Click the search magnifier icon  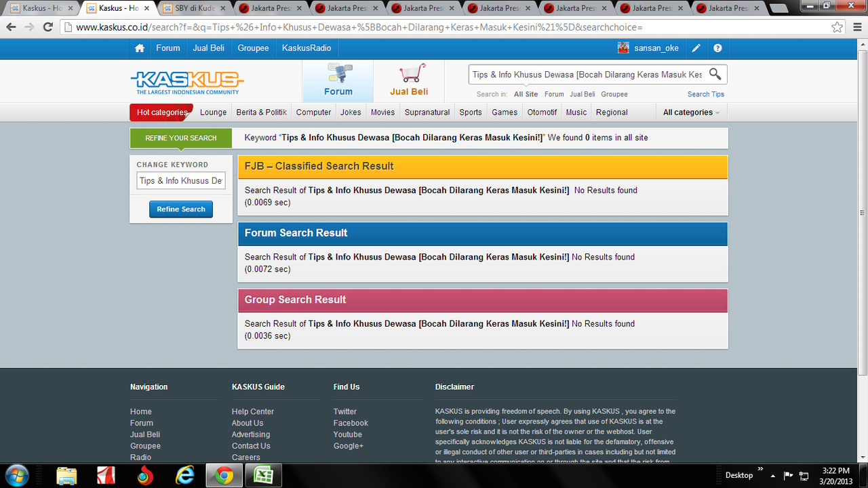pyautogui.click(x=715, y=74)
